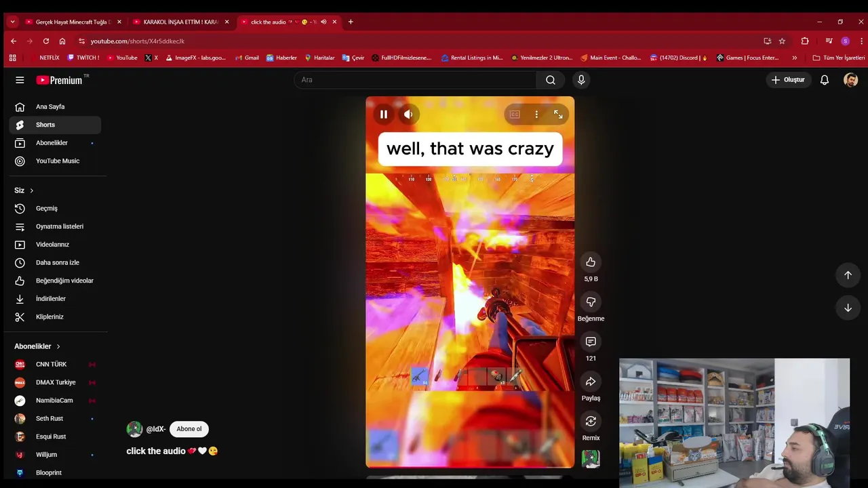Open the NamibiaCam subscription channel
868x488 pixels.
point(55,401)
